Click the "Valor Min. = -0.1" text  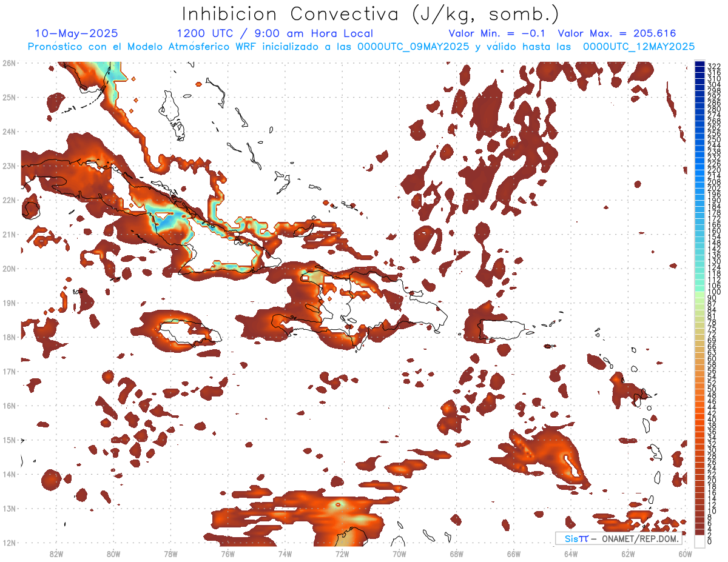tap(497, 33)
